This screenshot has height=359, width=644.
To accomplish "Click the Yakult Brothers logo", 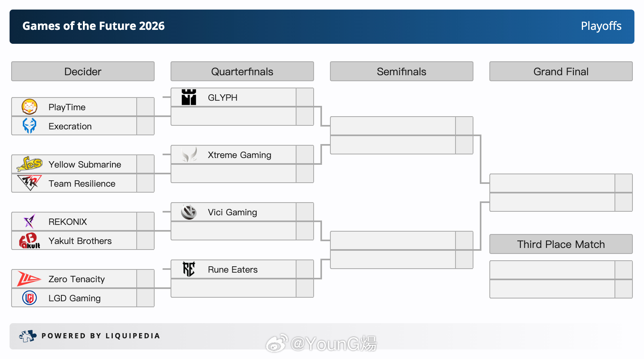I will pyautogui.click(x=29, y=240).
